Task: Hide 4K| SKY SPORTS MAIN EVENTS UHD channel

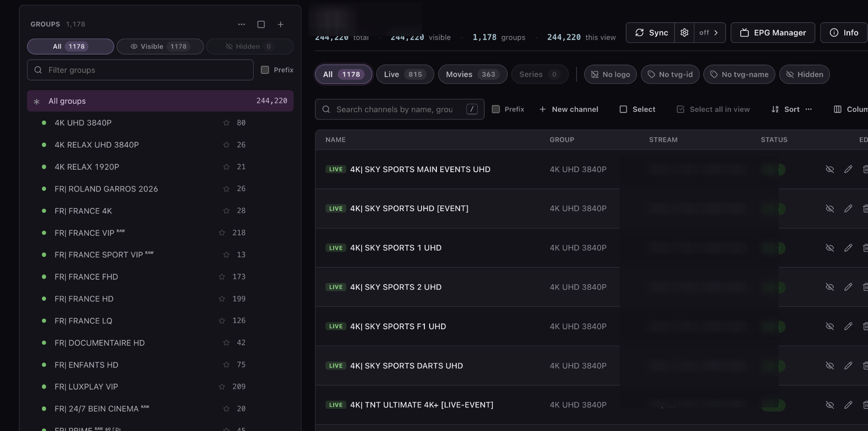Action: tap(830, 169)
